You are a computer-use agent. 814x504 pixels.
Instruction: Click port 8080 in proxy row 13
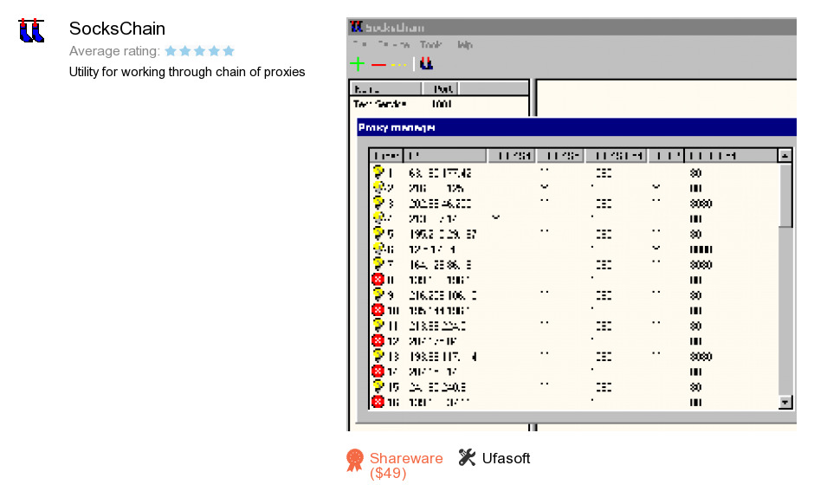tap(701, 357)
